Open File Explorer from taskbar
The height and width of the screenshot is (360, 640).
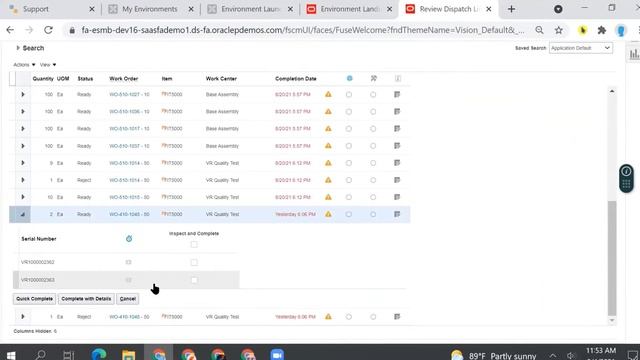coord(129,355)
